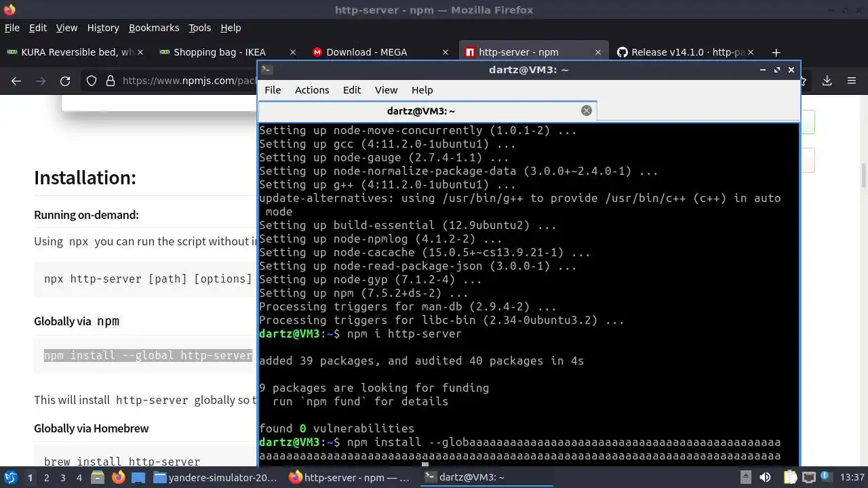Launch Firefox from panel quick launch
The image size is (868, 488).
click(118, 477)
